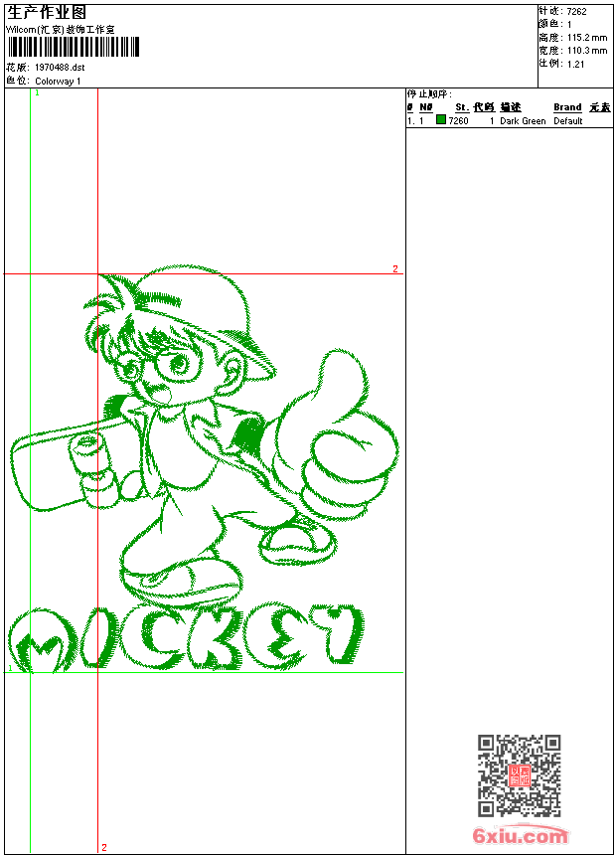Click the title 生产作业图

tap(47, 12)
